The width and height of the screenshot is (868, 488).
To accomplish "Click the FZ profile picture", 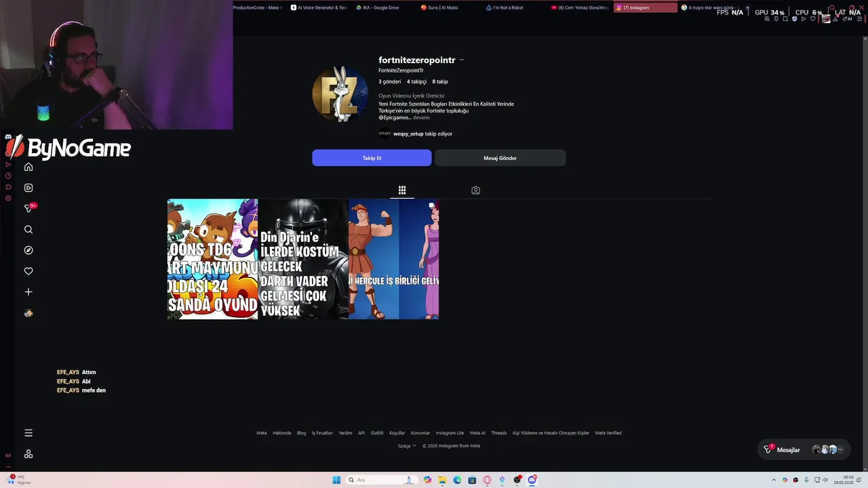I will click(340, 94).
